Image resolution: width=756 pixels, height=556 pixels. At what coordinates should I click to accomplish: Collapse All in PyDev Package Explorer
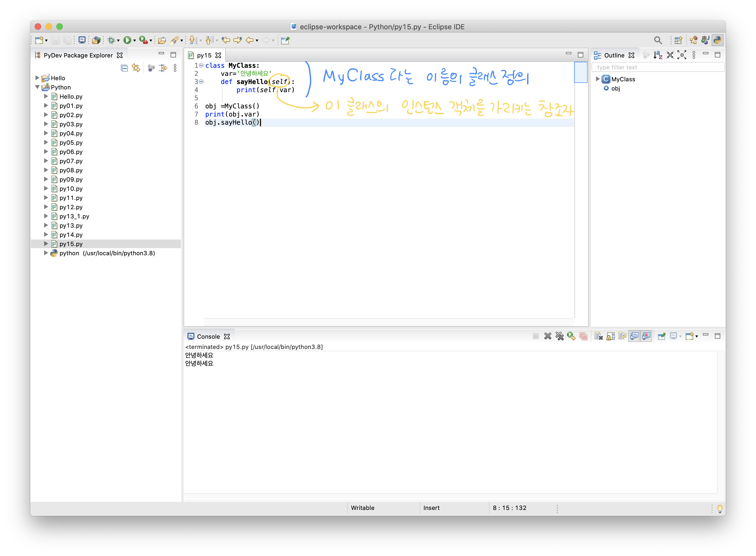pos(124,68)
